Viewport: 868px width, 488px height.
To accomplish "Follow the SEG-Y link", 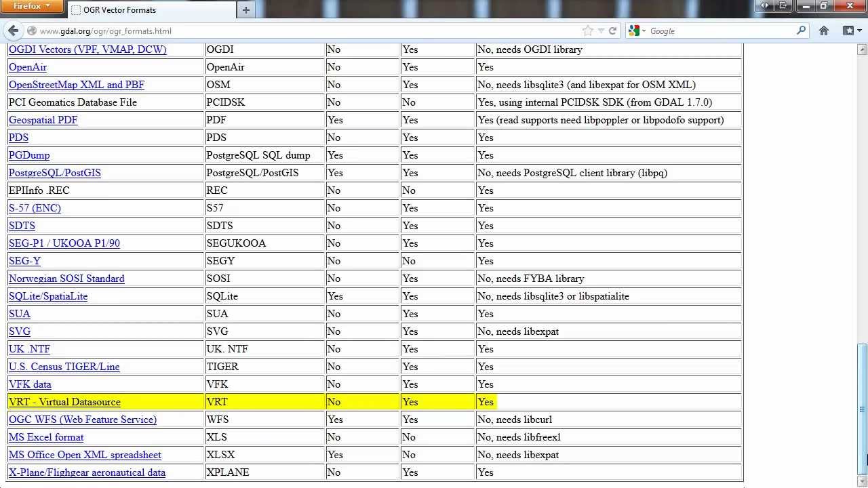I will tap(24, 261).
